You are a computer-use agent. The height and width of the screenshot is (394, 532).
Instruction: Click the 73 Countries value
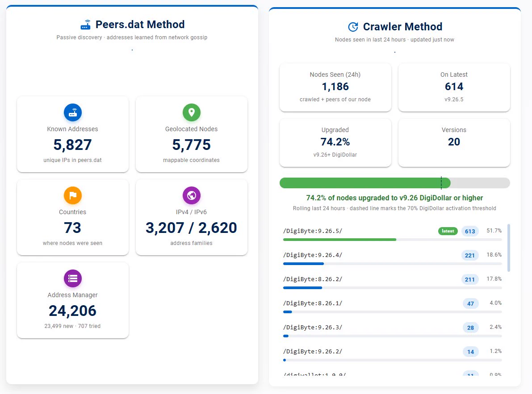[73, 228]
